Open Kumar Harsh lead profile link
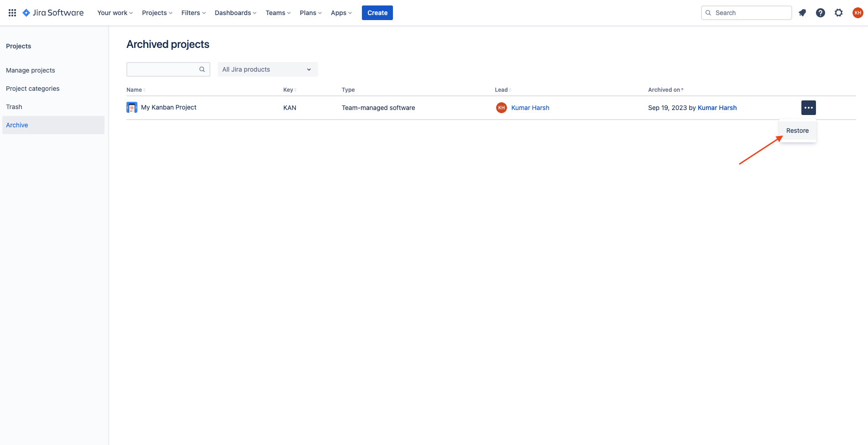 [x=530, y=108]
